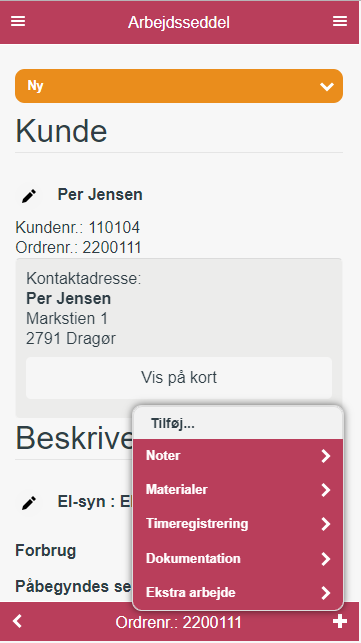The height and width of the screenshot is (643, 361).
Task: Click the chevron on the Ny dropdown
Action: click(327, 87)
